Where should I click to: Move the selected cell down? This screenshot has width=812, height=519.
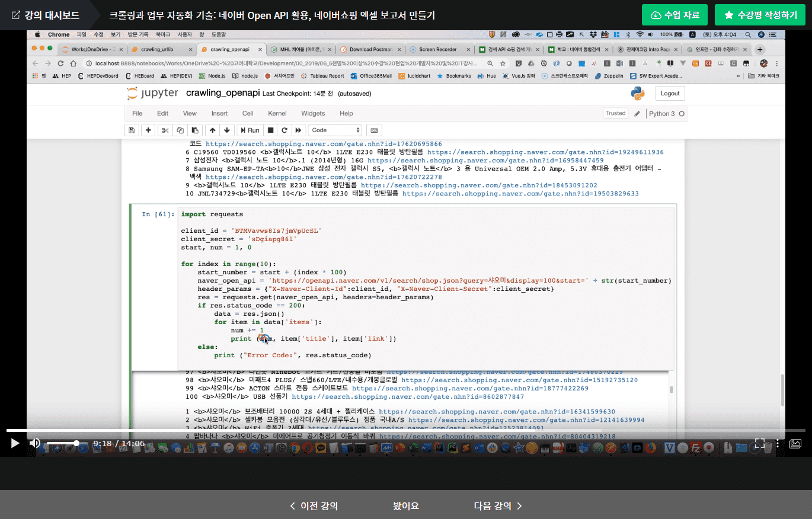[x=226, y=130]
